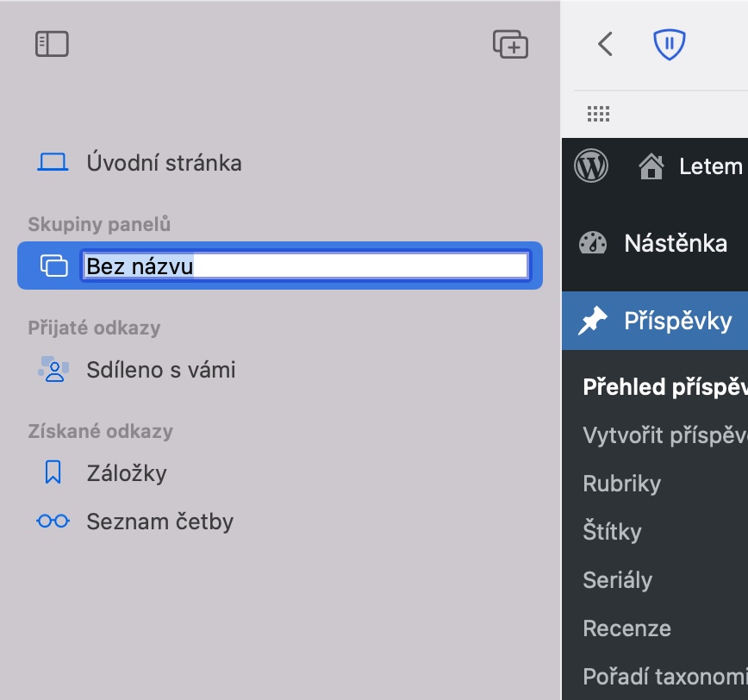The image size is (748, 700).
Task: Click the Příspěvky pushpin icon
Action: coord(593,322)
